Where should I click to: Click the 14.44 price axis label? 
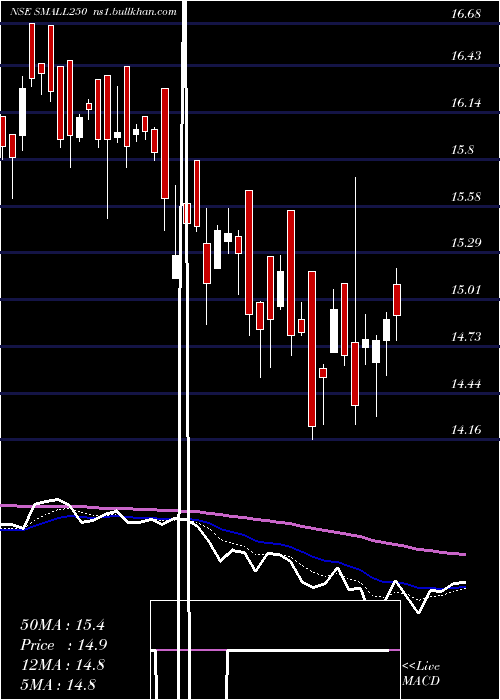click(x=466, y=383)
